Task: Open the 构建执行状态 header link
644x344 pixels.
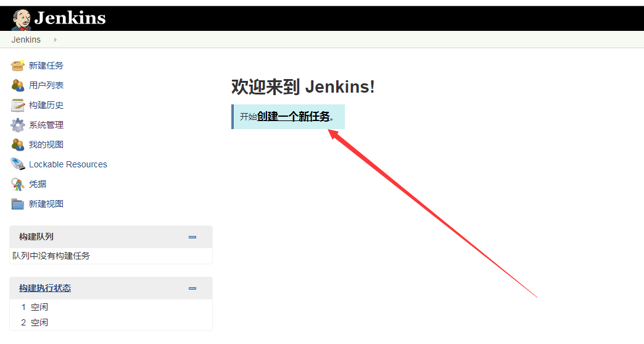Action: point(45,288)
